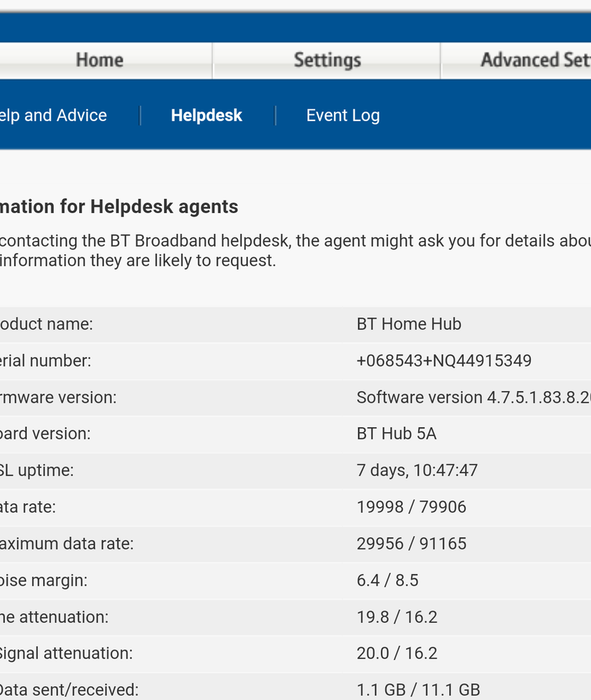
Task: Click the Maximum data rate label
Action: click(x=67, y=543)
